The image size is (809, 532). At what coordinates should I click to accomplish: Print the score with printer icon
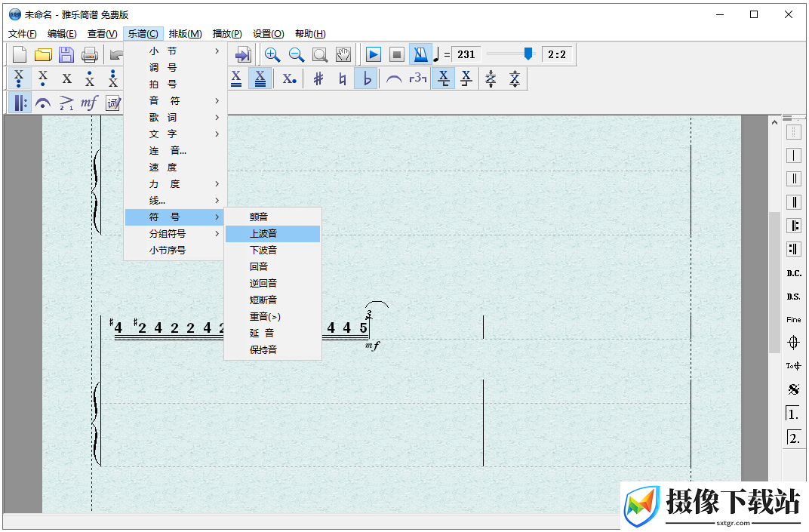pos(89,54)
